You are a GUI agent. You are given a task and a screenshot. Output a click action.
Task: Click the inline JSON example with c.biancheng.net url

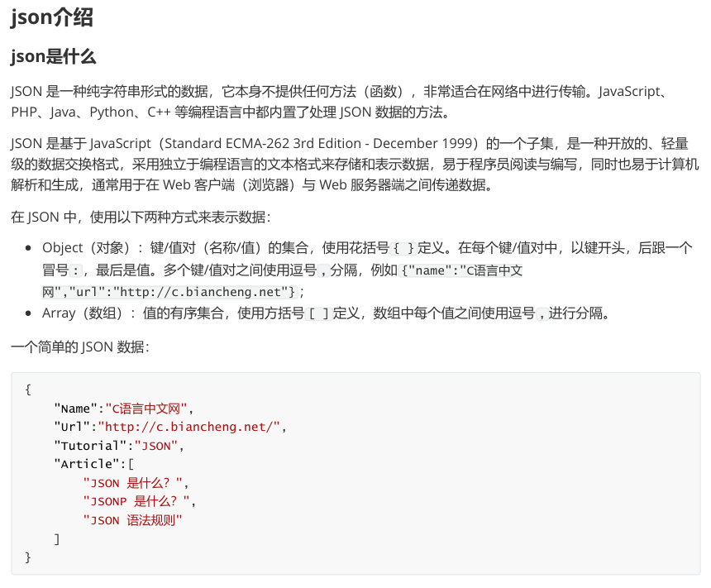pyautogui.click(x=282, y=281)
